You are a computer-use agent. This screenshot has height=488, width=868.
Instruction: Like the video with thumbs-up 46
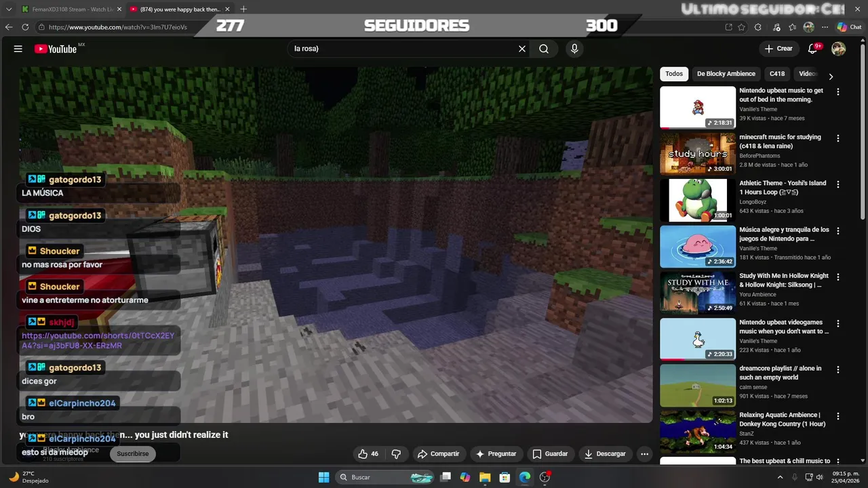coord(368,454)
